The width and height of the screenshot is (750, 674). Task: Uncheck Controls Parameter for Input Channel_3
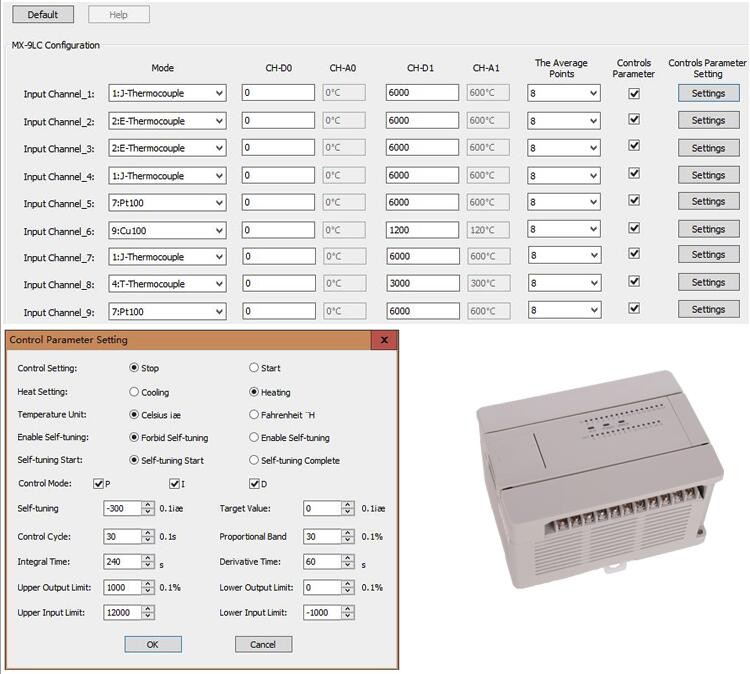(633, 146)
